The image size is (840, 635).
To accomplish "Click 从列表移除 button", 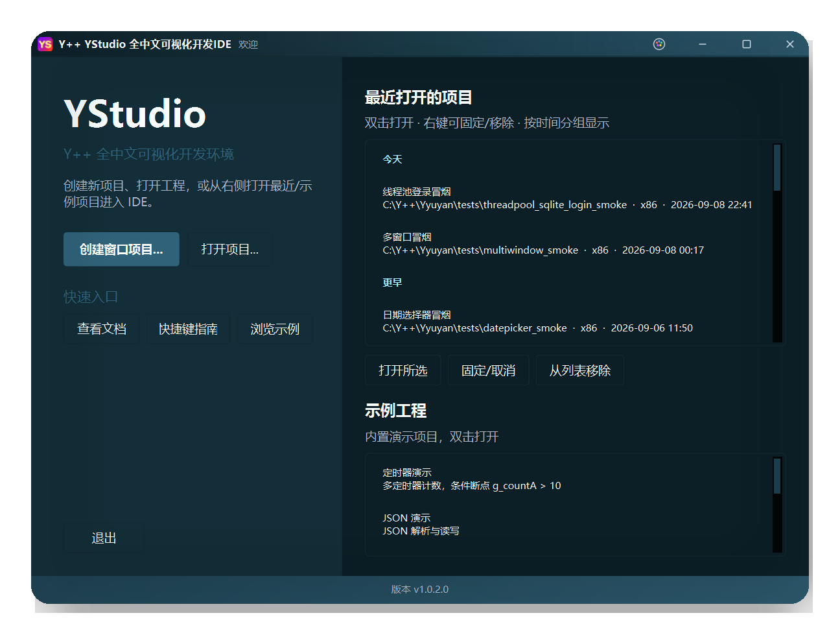I will coord(580,370).
